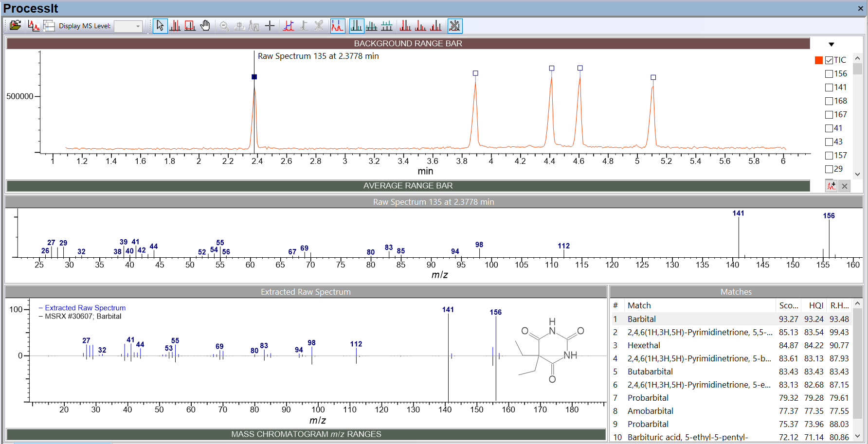Click the add chromatogram trace icon
868x444 pixels.
coord(831,186)
